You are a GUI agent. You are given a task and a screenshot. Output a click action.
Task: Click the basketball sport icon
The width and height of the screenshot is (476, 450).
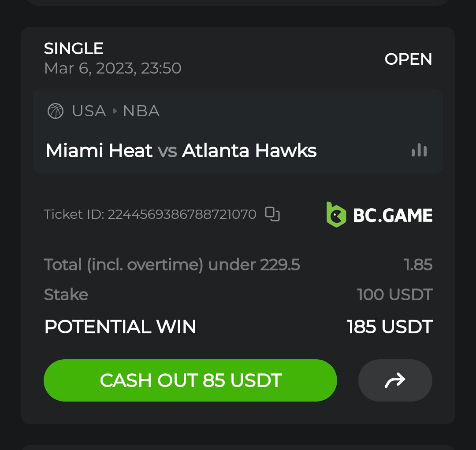tap(56, 111)
